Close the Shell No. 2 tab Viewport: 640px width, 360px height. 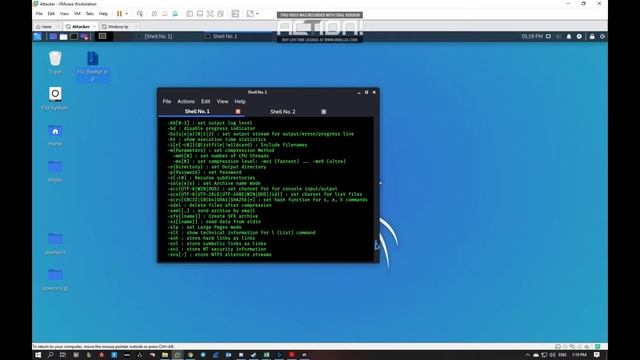click(324, 111)
